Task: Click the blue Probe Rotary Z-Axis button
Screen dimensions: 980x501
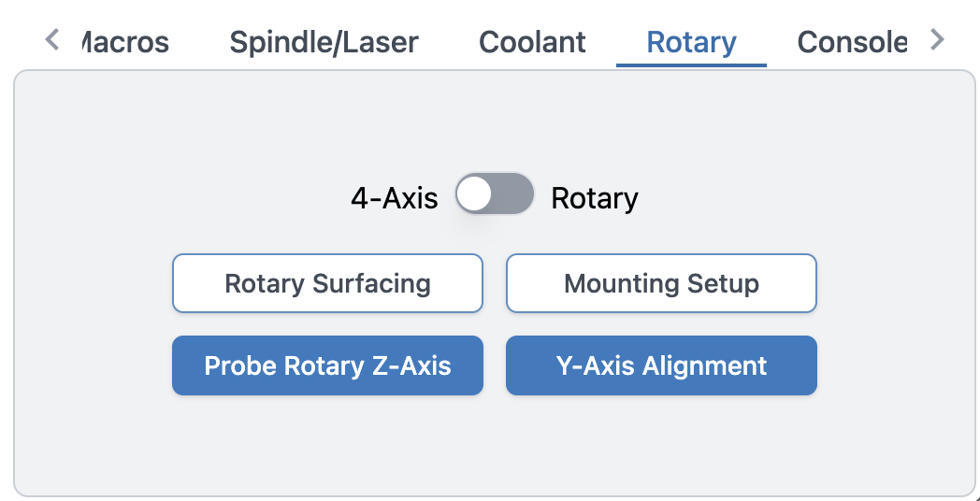Action: [327, 365]
